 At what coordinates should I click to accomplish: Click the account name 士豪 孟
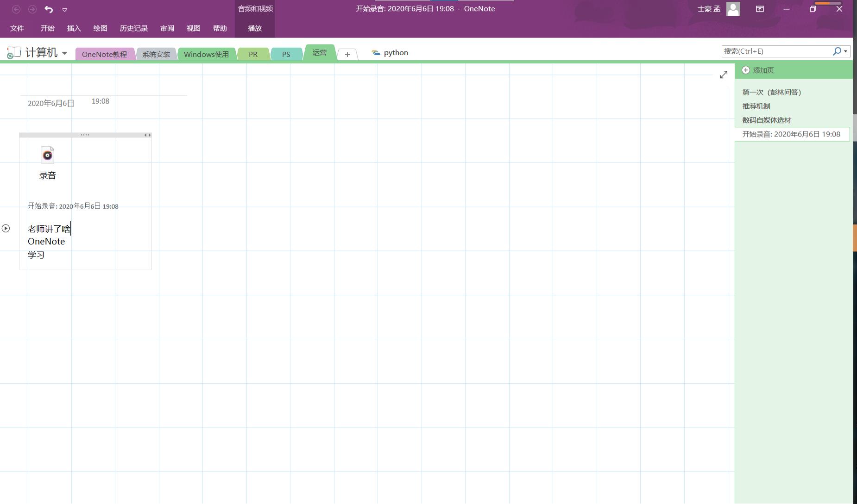pos(709,9)
